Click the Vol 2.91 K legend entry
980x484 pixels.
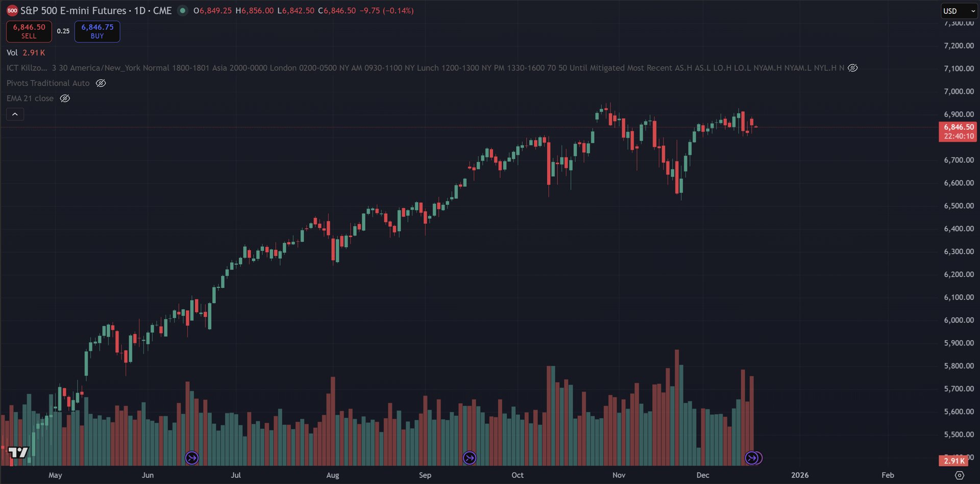[26, 53]
